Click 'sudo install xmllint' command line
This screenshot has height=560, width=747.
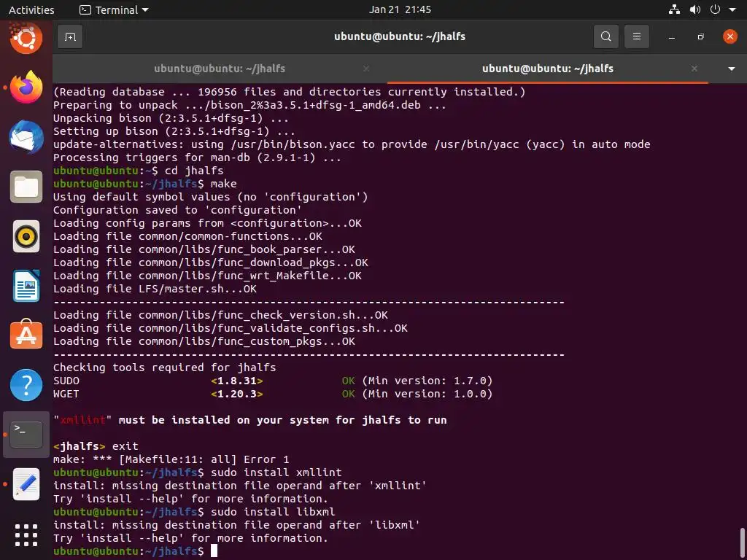[276, 472]
